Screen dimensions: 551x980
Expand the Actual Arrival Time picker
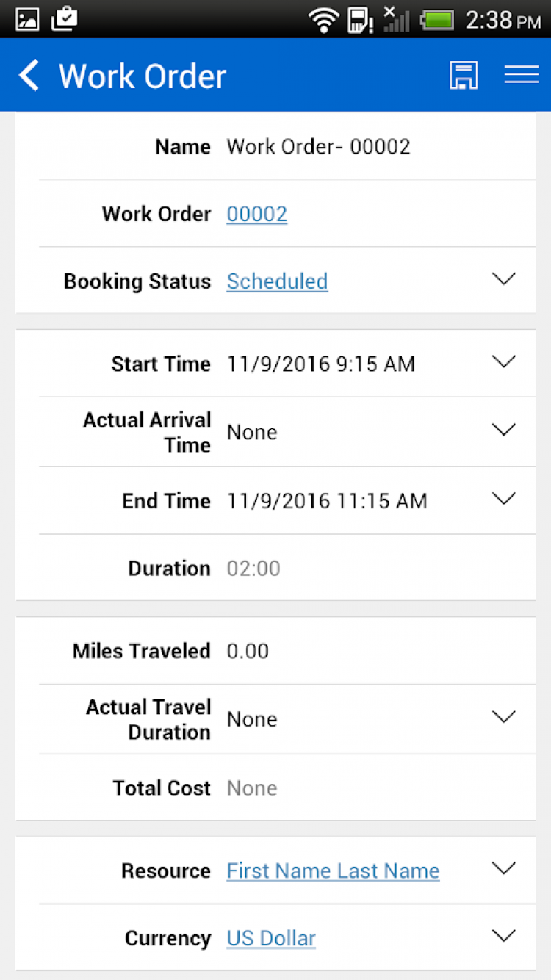tap(504, 430)
